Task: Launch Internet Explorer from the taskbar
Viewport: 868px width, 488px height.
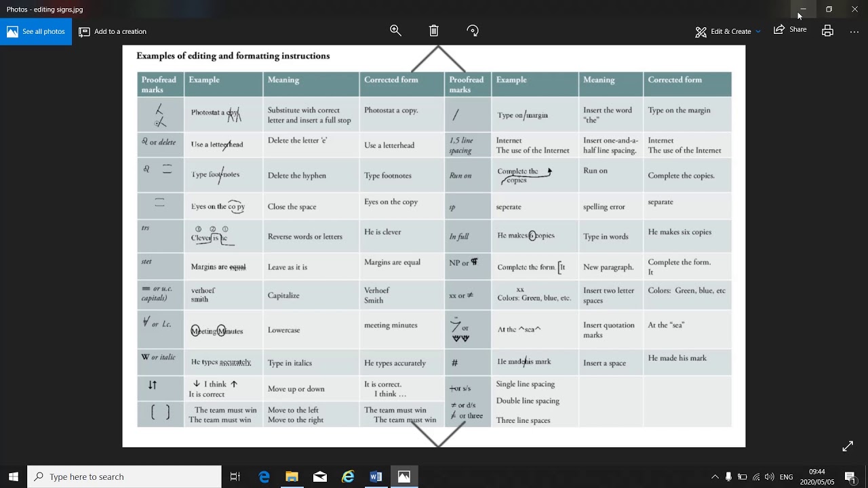Action: pyautogui.click(x=348, y=476)
